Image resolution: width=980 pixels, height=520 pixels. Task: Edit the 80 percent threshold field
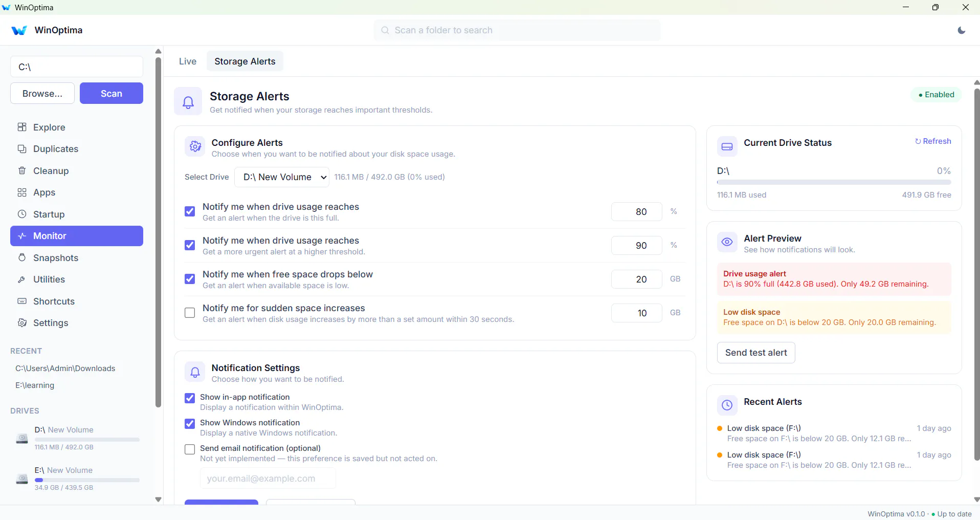pos(637,211)
